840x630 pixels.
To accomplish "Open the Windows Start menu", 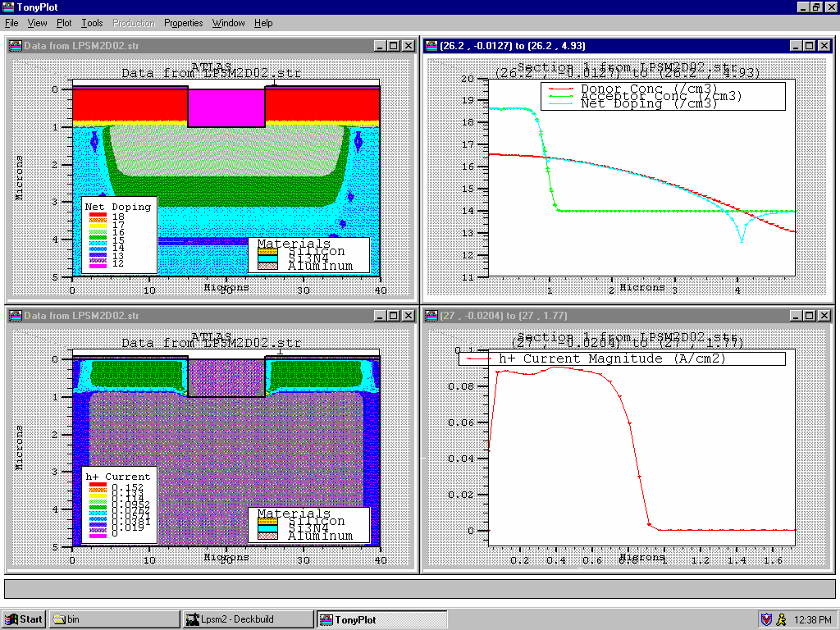I will (24, 619).
